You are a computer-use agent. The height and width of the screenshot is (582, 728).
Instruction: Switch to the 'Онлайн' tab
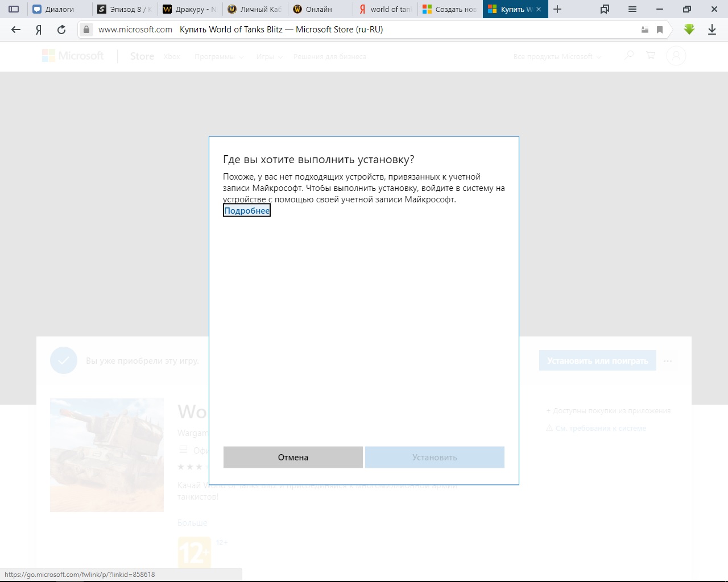coord(320,9)
